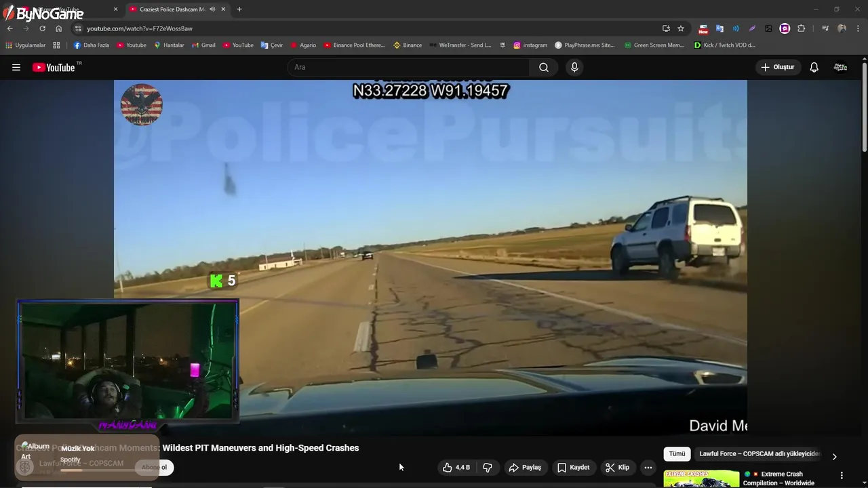Open the Kick / Twitch VOD bookmark
The image size is (868, 488).
point(724,45)
